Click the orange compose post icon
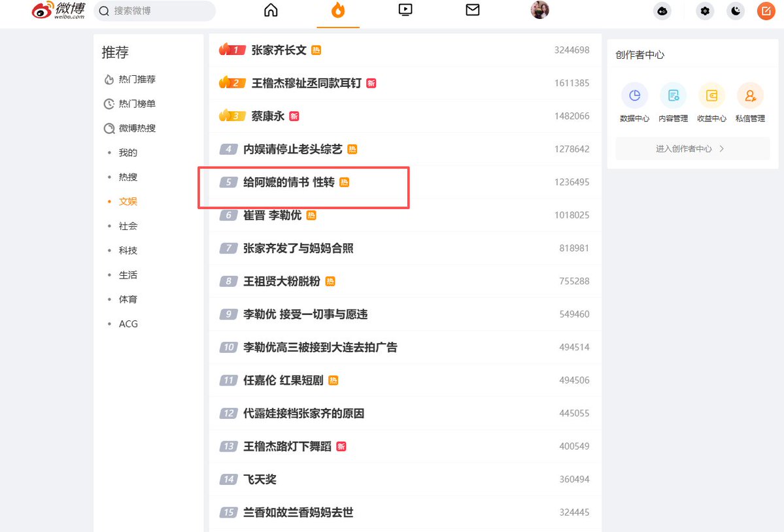 pyautogui.click(x=766, y=11)
